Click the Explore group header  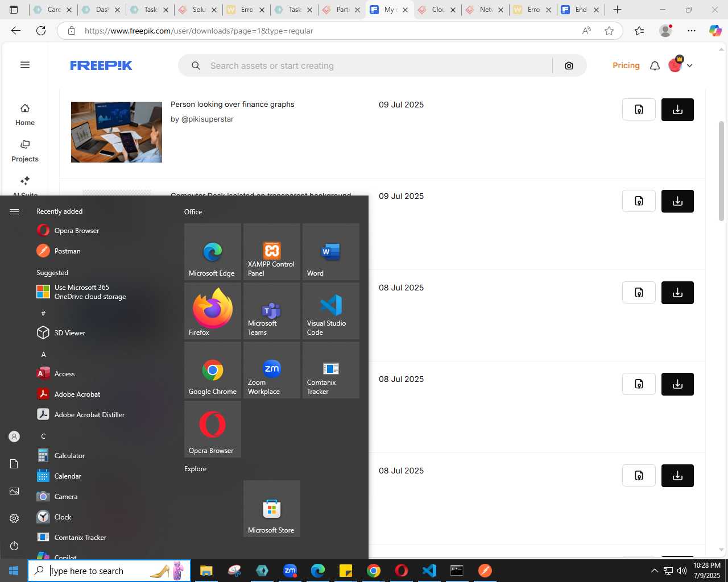(195, 469)
